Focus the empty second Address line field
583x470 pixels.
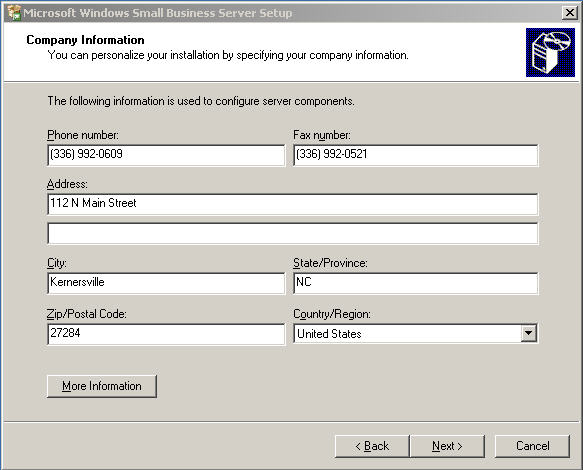point(293,233)
